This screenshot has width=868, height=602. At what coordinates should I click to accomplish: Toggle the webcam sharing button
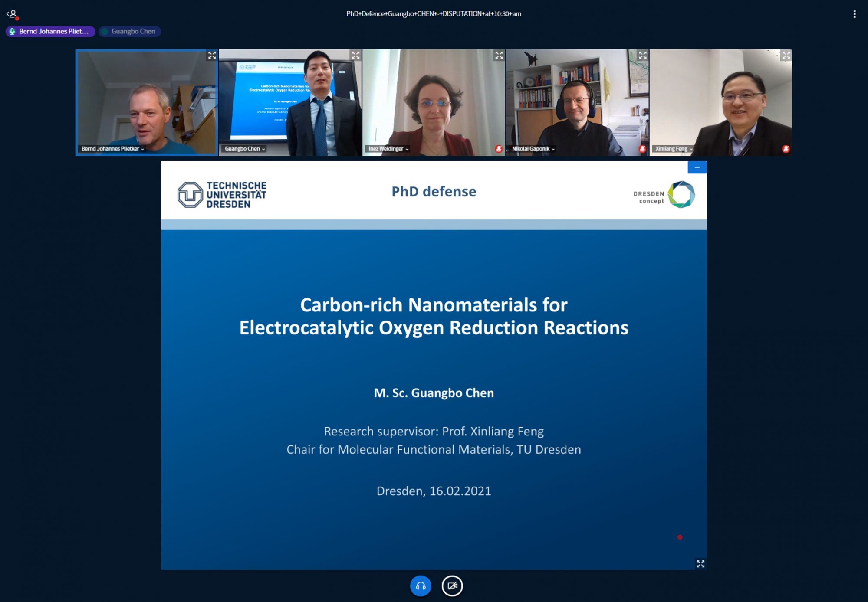(x=452, y=586)
